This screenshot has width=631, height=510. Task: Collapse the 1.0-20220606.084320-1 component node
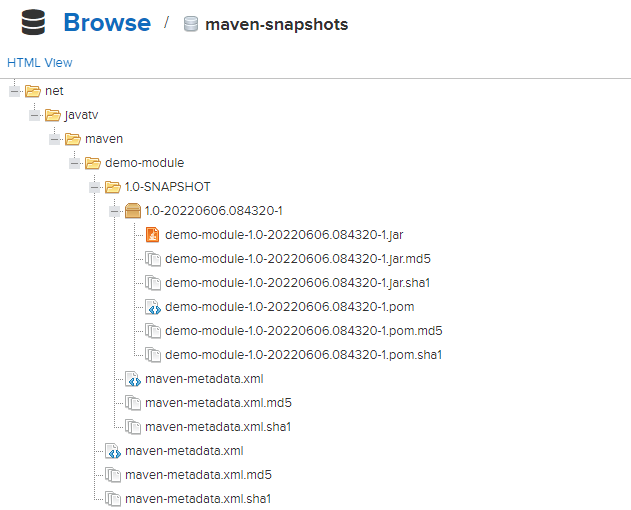coord(114,211)
